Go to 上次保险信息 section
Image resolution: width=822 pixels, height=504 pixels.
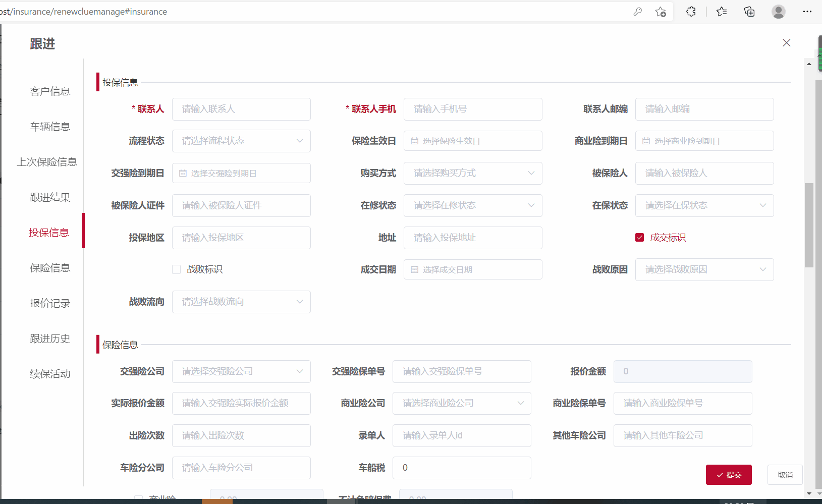click(47, 162)
